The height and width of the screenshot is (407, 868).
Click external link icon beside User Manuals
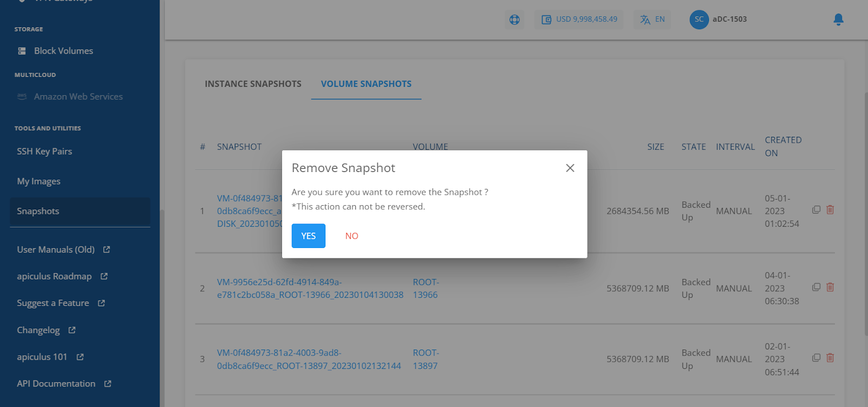click(106, 250)
